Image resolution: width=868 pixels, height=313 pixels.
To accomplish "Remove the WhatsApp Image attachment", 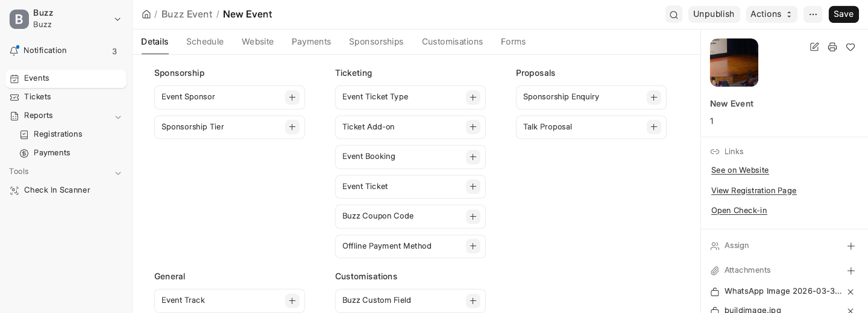I will click(x=851, y=292).
